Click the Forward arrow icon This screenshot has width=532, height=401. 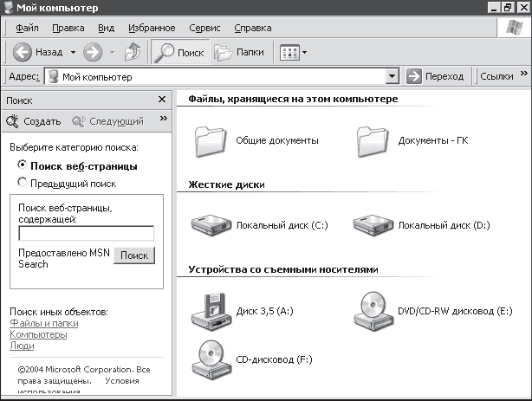(x=93, y=52)
